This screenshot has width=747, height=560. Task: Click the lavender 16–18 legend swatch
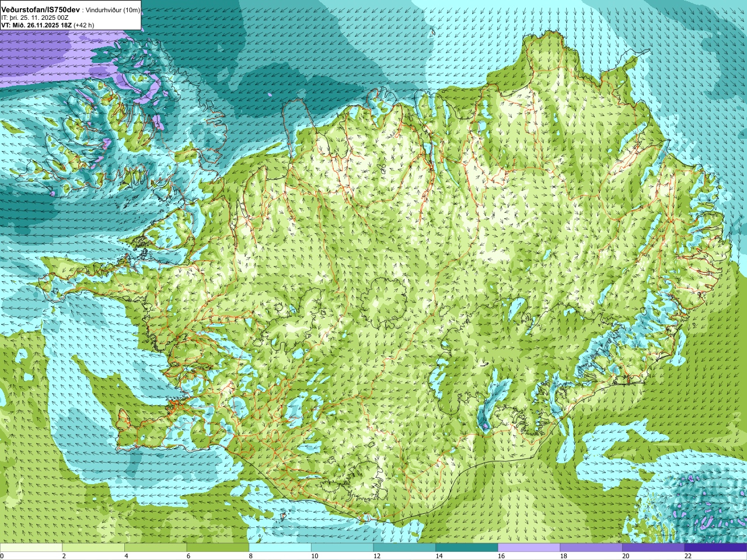click(x=529, y=548)
